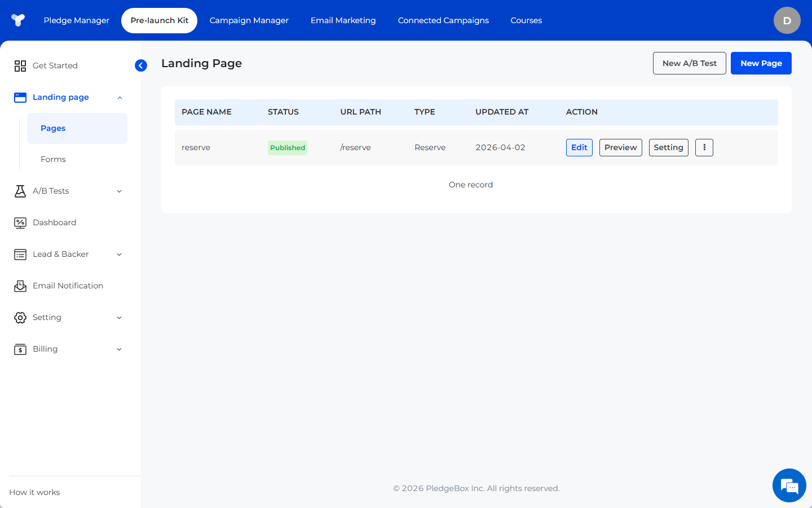Open the user avatar menu

coord(787,20)
